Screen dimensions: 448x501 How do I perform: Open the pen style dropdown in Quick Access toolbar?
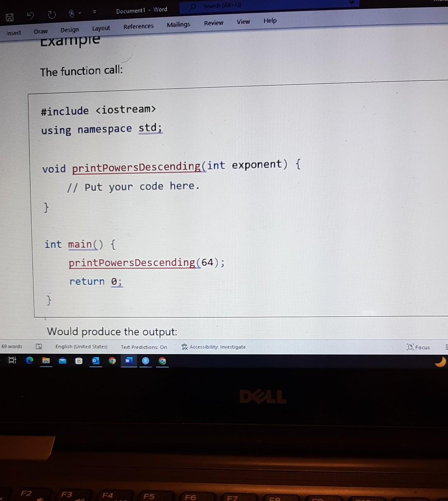point(74,14)
